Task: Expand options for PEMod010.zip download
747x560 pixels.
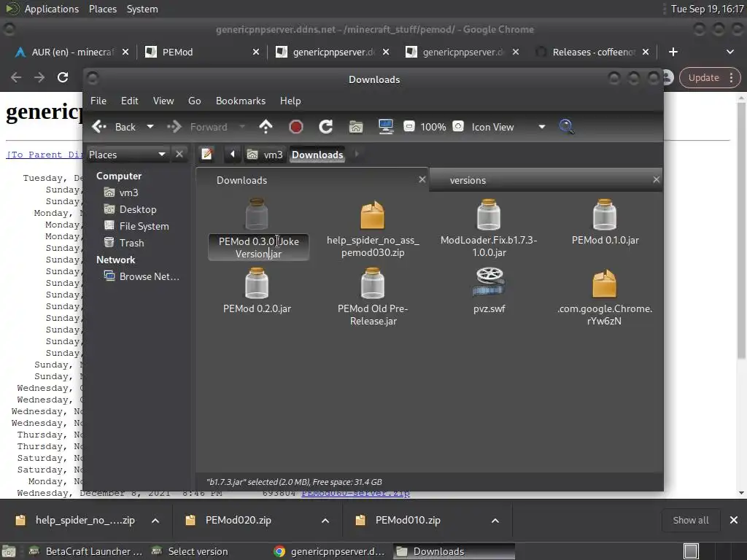Action: 495,521
